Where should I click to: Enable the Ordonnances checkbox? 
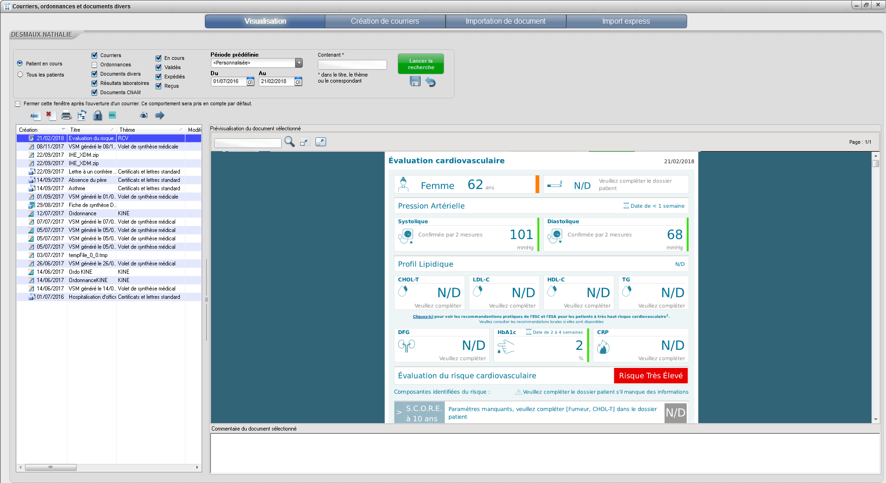click(x=95, y=65)
